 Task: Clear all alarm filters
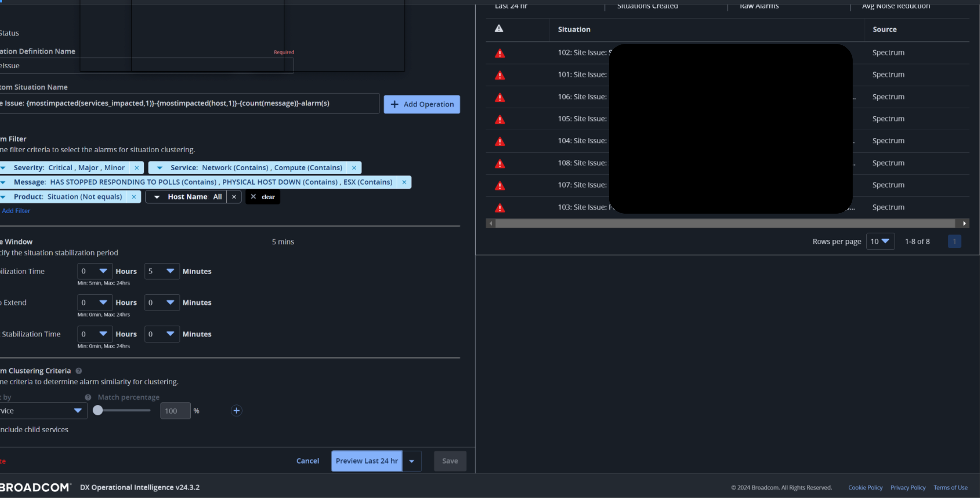click(262, 197)
